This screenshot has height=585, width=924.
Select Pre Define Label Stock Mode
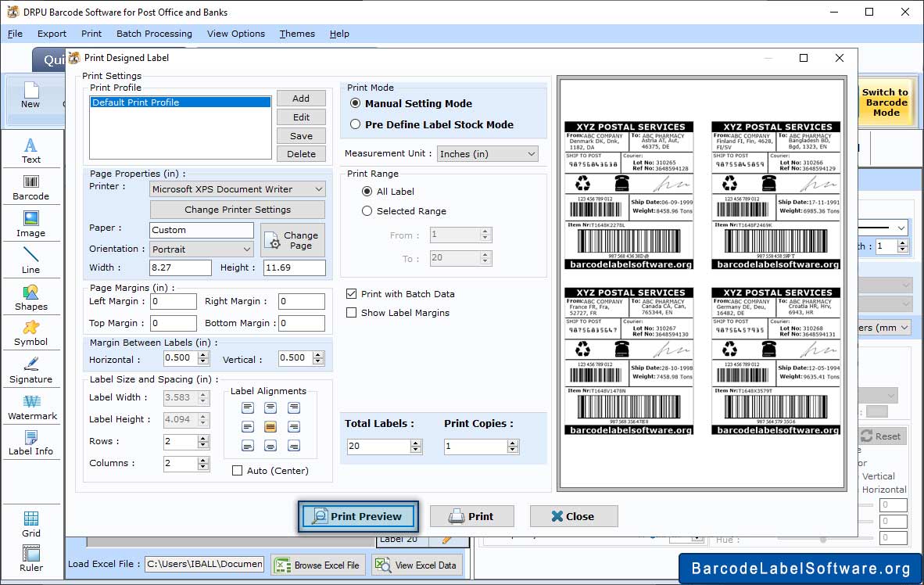pyautogui.click(x=356, y=124)
